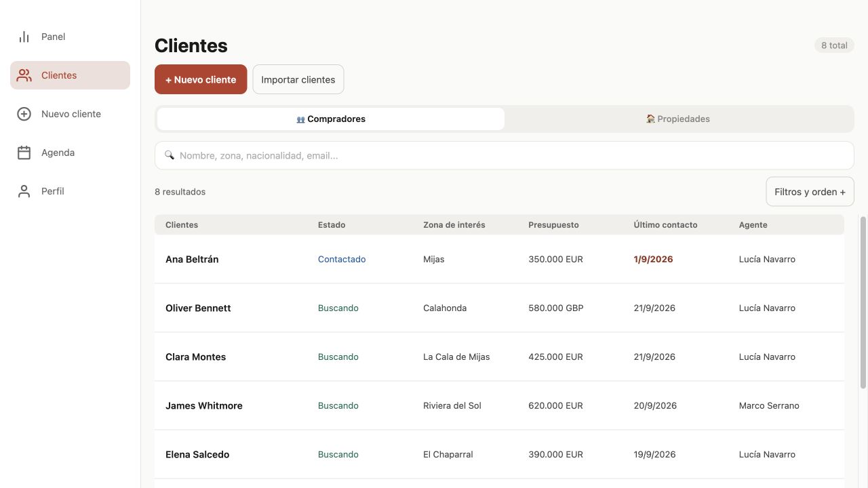Click the Último contacto column header
Image resolution: width=868 pixels, height=488 pixels.
click(665, 225)
